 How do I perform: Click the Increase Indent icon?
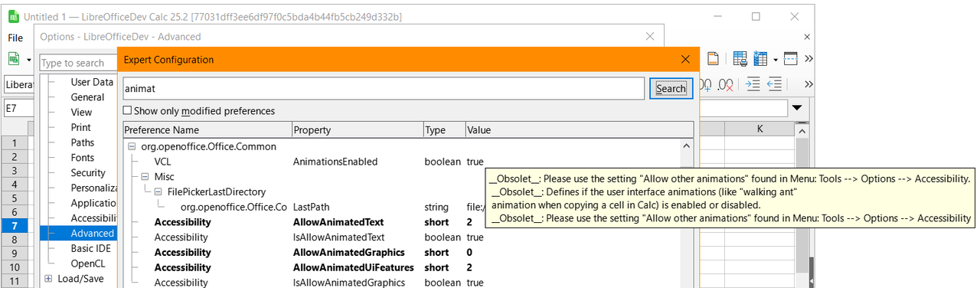[x=753, y=85]
